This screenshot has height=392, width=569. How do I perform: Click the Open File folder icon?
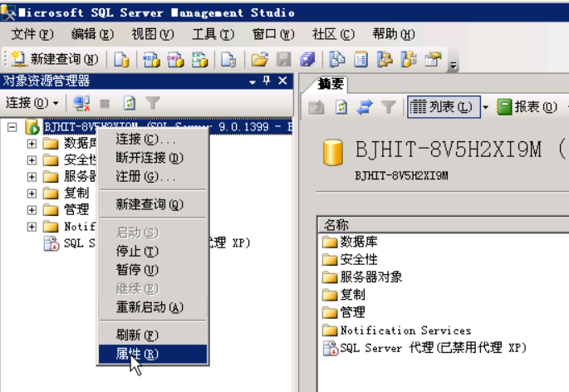coord(260,59)
